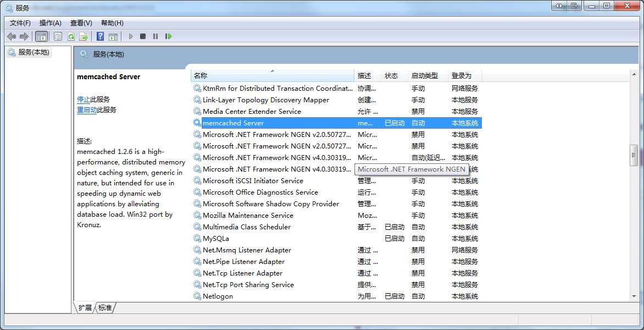The width and height of the screenshot is (644, 330).
Task: Toggle the show/hide action pane toolbar icon
Action: point(113,37)
